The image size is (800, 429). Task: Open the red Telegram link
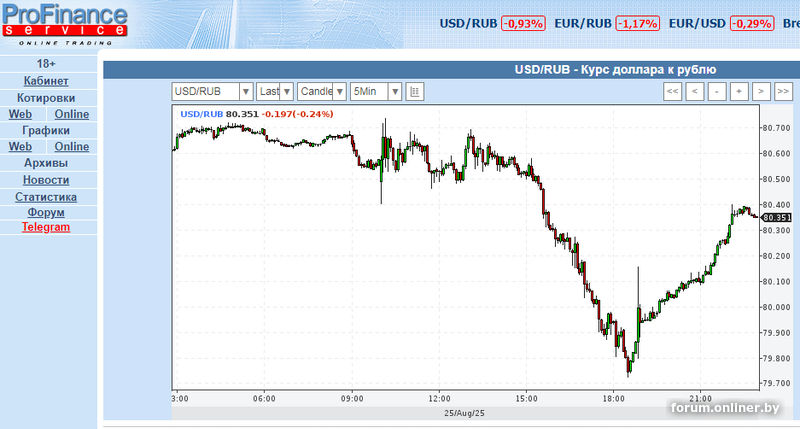pyautogui.click(x=46, y=227)
